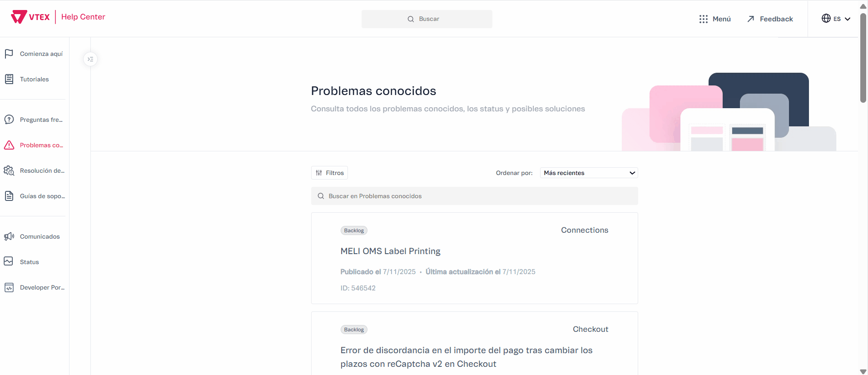Image resolution: width=868 pixels, height=375 pixels.
Task: Select the Problemas conocidos warning icon
Action: click(x=9, y=145)
